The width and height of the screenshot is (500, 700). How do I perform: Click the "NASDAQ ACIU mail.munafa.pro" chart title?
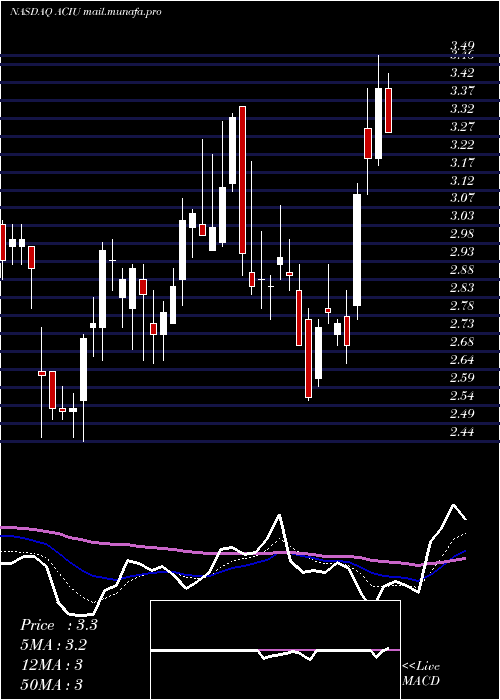pos(85,12)
